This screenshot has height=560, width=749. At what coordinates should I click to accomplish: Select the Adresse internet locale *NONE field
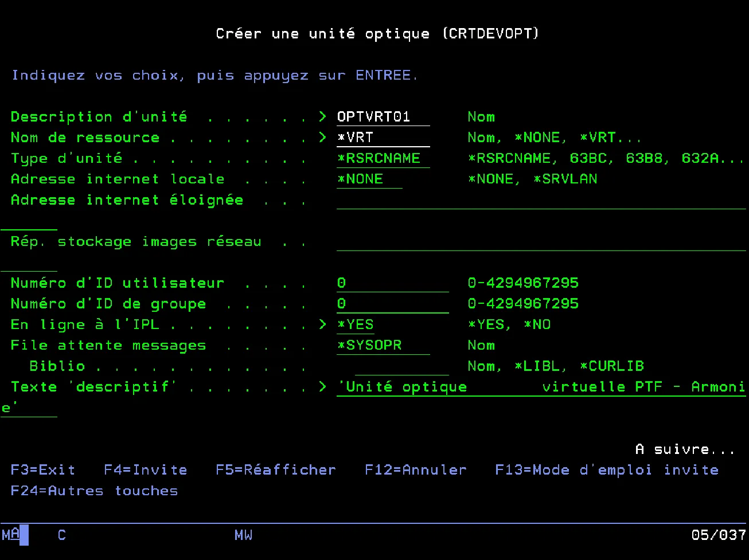(x=369, y=179)
